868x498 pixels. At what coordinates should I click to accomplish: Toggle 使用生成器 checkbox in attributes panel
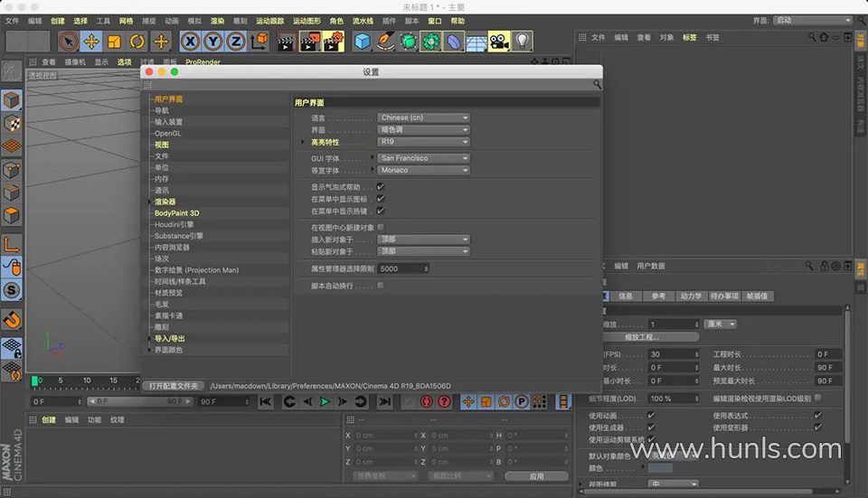[651, 428]
